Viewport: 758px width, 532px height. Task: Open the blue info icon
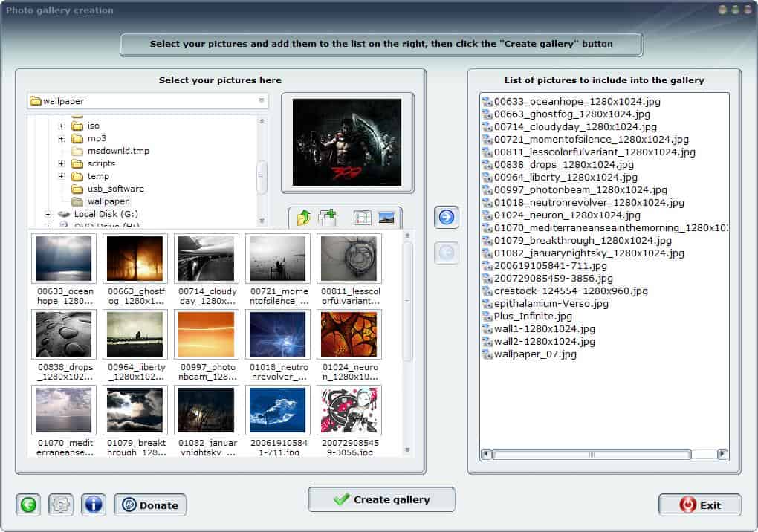tap(94, 505)
